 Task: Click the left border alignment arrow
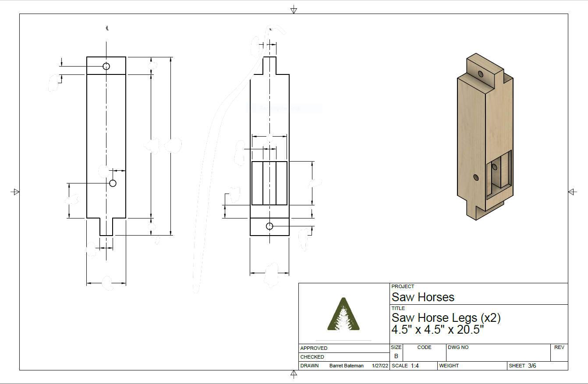pyautogui.click(x=16, y=191)
